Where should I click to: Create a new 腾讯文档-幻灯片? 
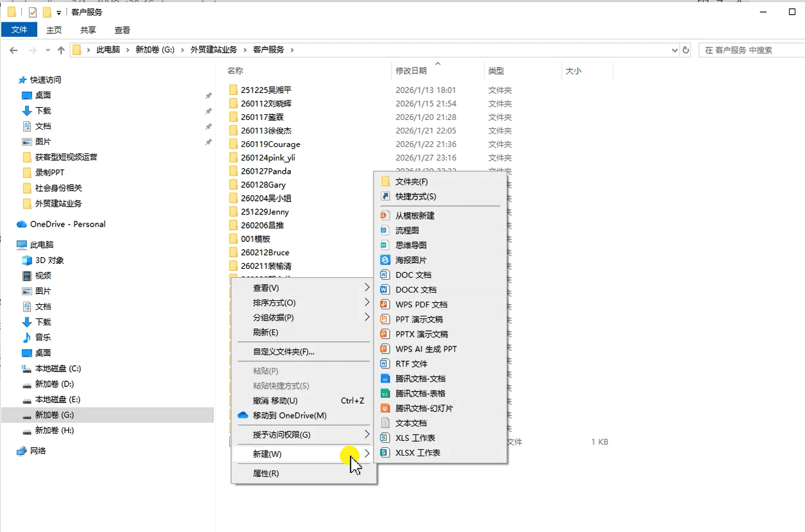point(440,408)
